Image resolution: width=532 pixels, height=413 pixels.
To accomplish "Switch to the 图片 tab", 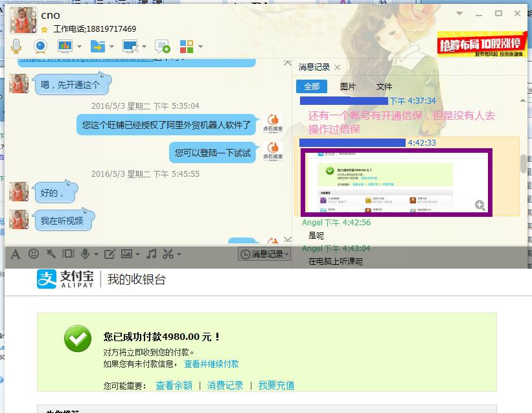I will [x=348, y=87].
